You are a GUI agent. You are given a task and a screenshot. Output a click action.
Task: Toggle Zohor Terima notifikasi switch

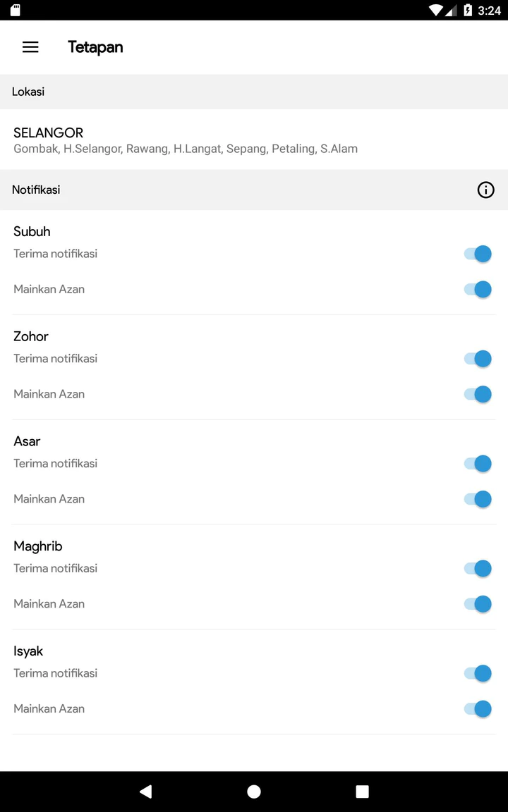pos(478,359)
